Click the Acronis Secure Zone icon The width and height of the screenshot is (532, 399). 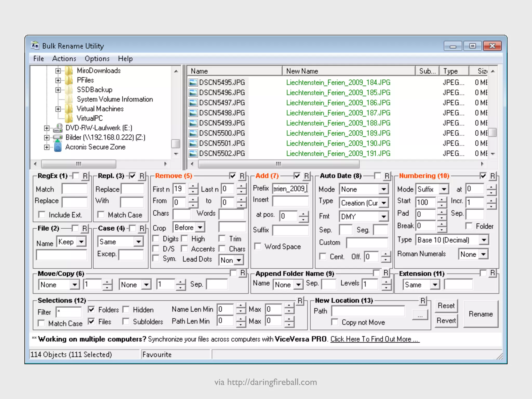58,147
